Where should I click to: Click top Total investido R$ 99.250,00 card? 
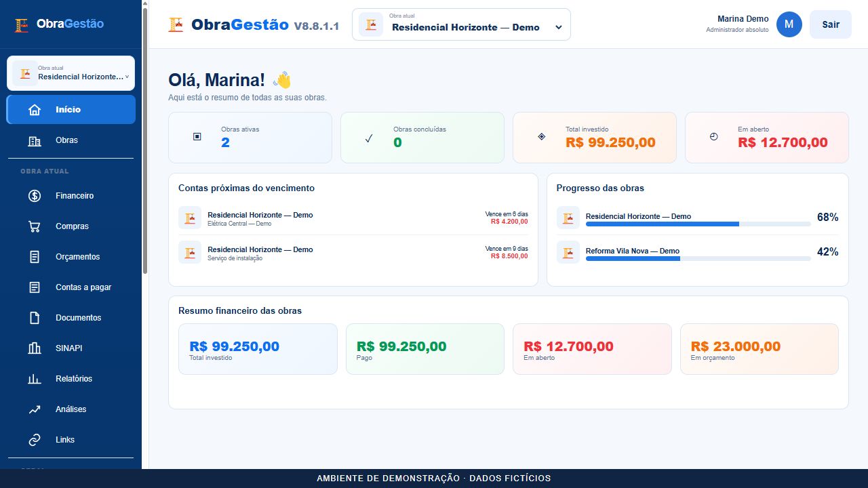tap(595, 138)
